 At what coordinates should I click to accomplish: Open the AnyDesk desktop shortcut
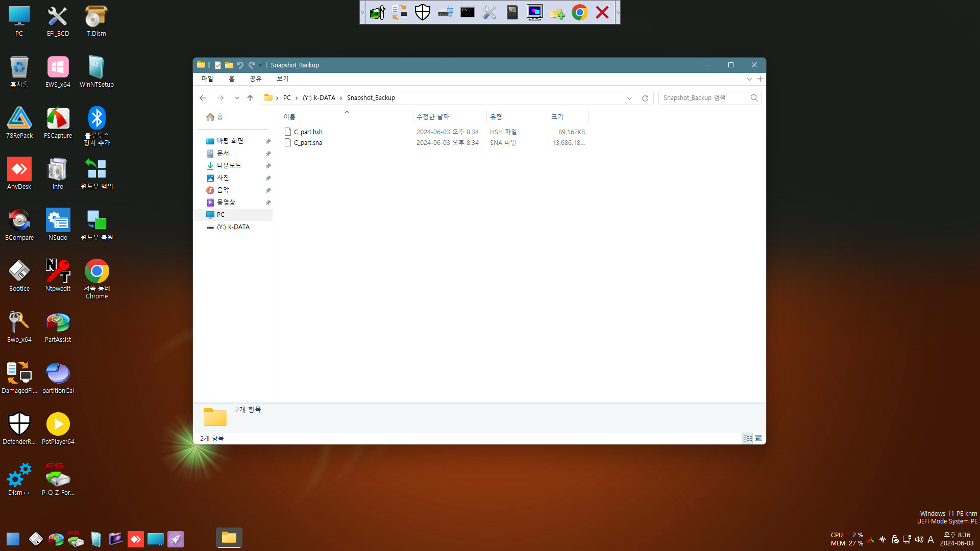(x=19, y=174)
